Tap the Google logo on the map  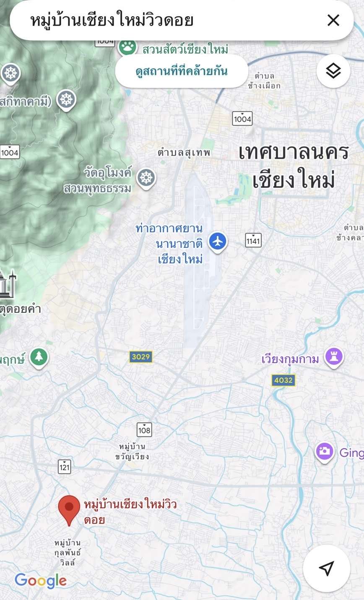click(41, 581)
